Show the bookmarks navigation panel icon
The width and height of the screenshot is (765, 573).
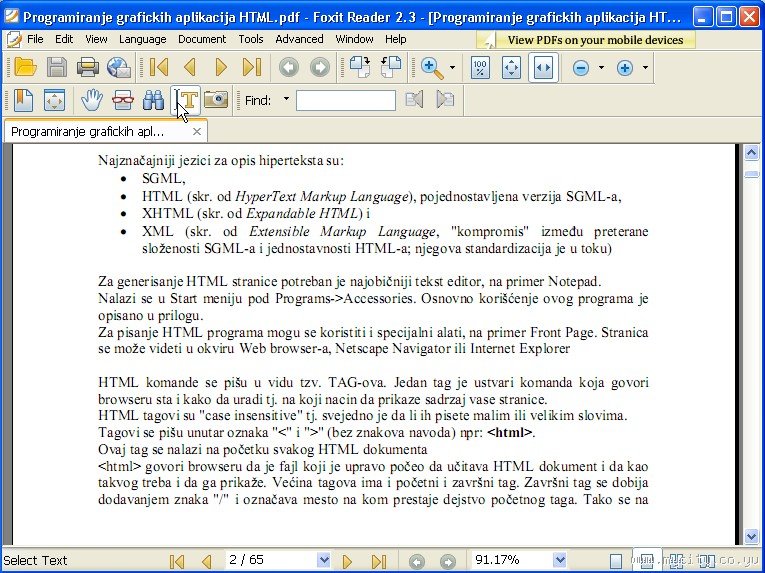[x=23, y=100]
